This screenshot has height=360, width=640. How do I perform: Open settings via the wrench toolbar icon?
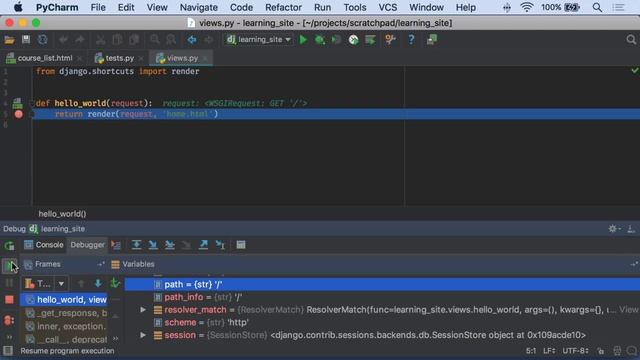click(390, 40)
